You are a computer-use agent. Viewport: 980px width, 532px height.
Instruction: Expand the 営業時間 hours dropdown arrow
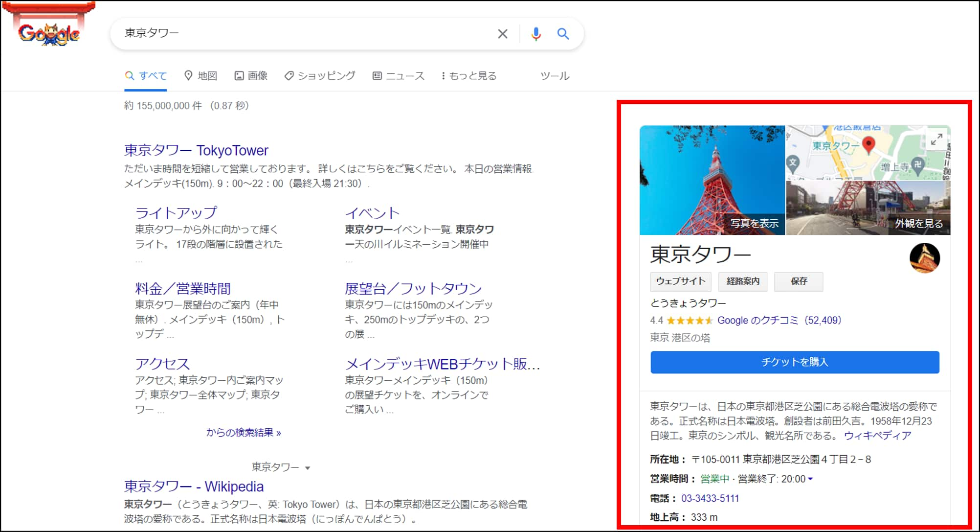[810, 479]
